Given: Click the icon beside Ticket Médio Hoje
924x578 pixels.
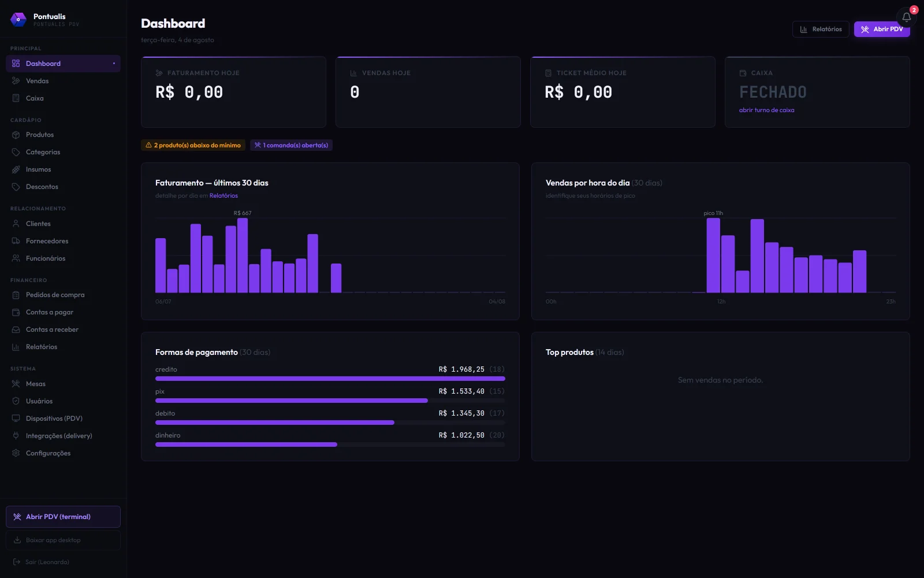Looking at the screenshot, I should pyautogui.click(x=548, y=73).
